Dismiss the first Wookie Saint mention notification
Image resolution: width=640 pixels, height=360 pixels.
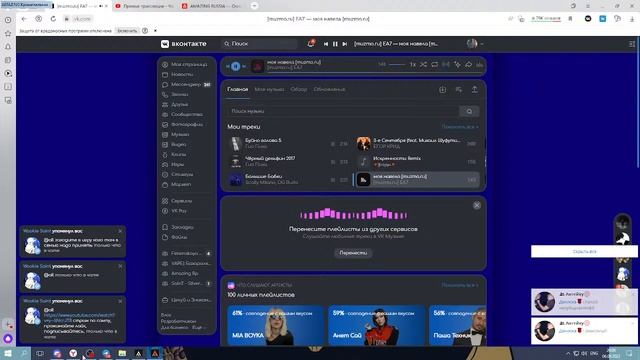pos(120,231)
